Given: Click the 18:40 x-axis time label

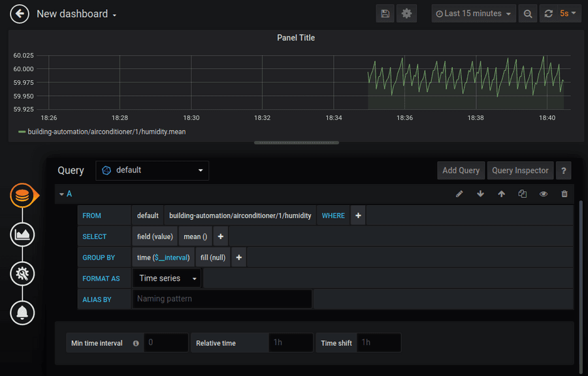Looking at the screenshot, I should 547,118.
